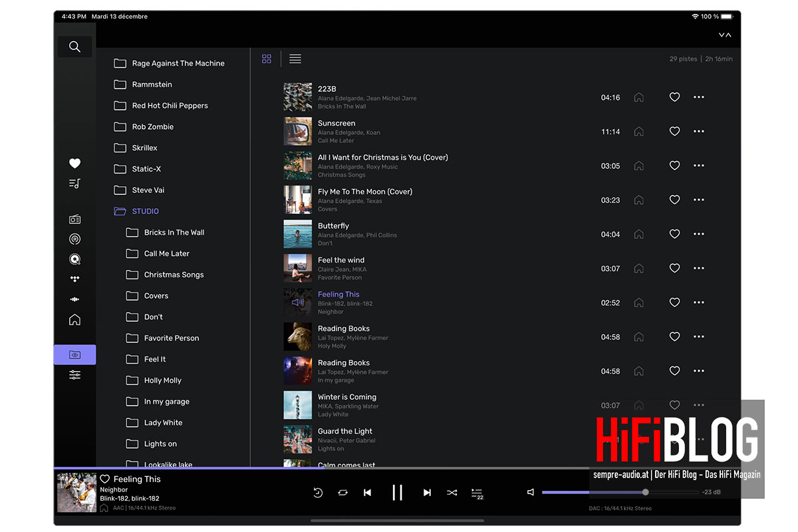Play the track Sunscreen by its title

click(x=336, y=123)
